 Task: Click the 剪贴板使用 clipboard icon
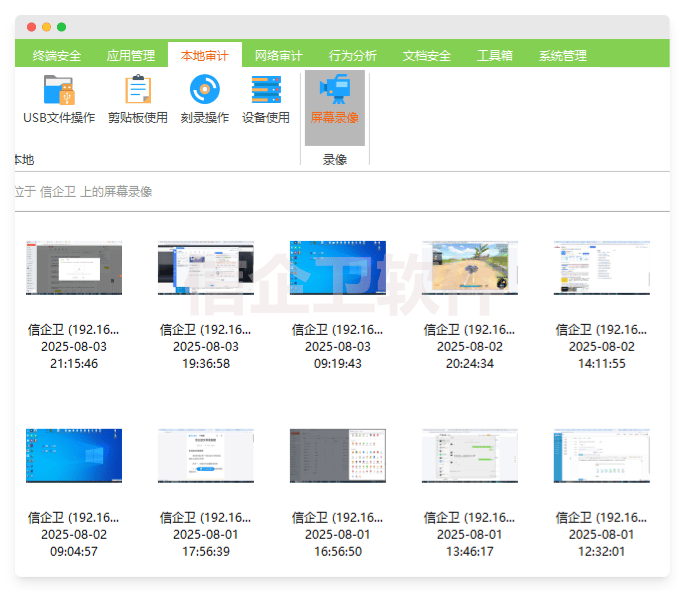tap(138, 91)
